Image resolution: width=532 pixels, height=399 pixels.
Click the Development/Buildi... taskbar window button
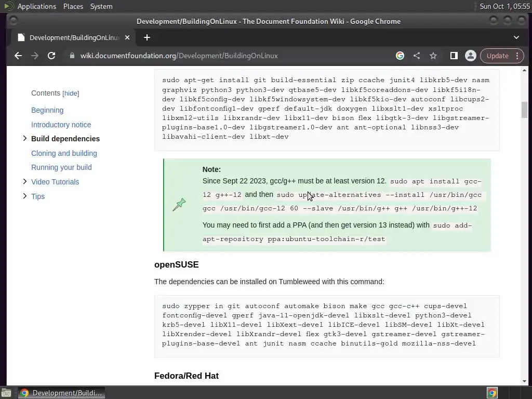click(x=61, y=393)
